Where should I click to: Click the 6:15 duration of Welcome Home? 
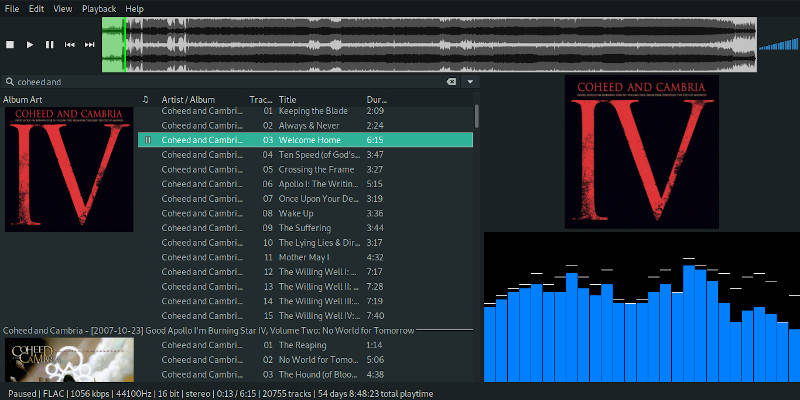tap(375, 140)
